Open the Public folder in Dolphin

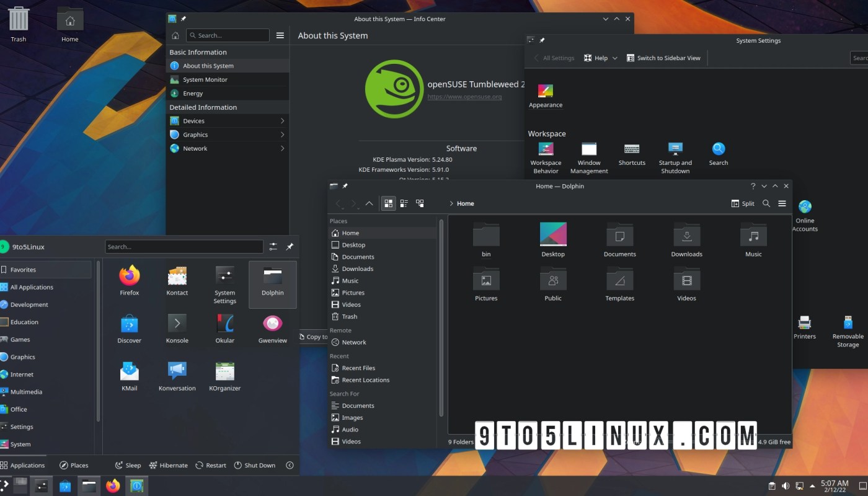pyautogui.click(x=553, y=284)
